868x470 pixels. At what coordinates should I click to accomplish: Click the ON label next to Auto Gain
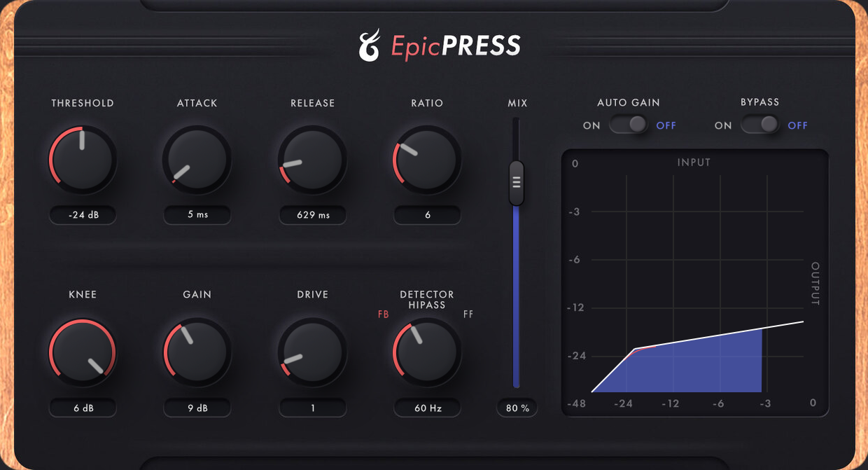591,125
